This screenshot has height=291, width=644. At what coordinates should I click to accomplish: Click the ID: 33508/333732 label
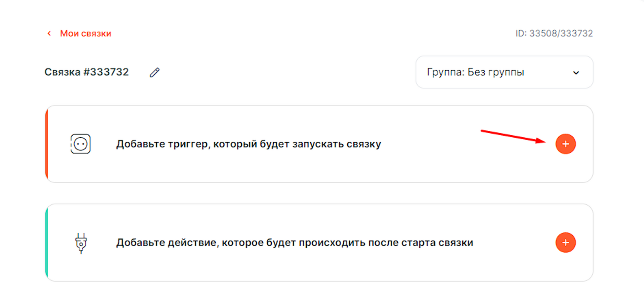(x=554, y=33)
